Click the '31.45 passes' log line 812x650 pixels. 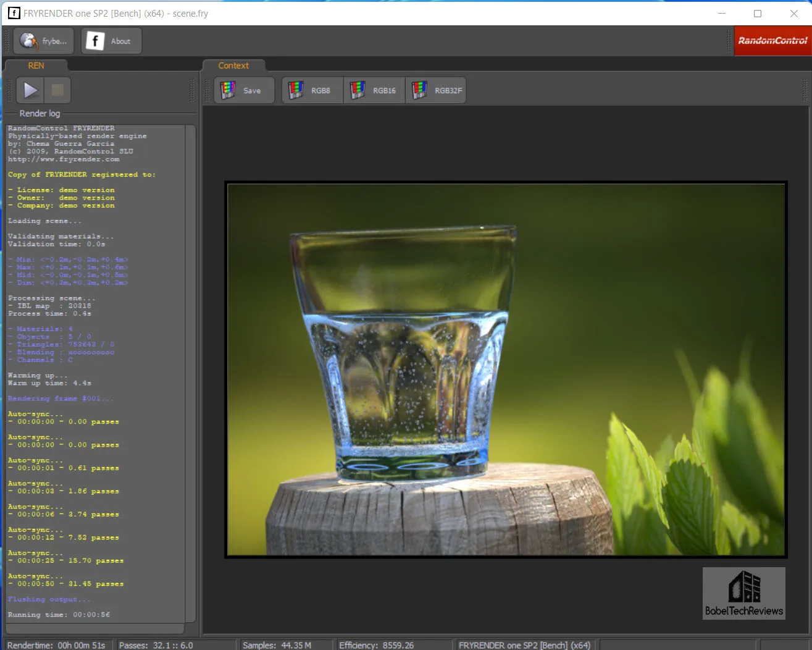click(65, 584)
